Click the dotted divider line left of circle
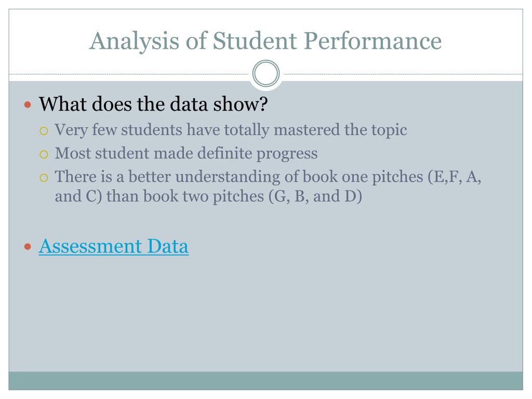 coord(129,74)
